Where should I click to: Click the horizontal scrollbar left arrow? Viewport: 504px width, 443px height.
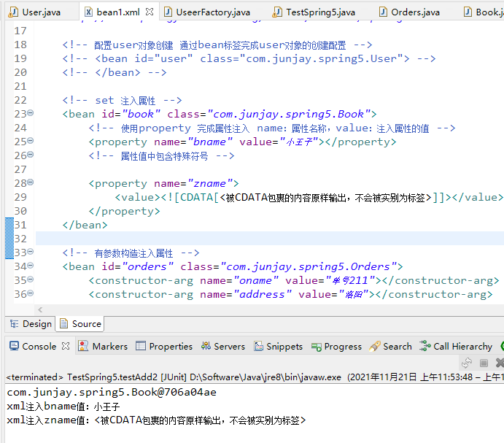tap(40, 310)
